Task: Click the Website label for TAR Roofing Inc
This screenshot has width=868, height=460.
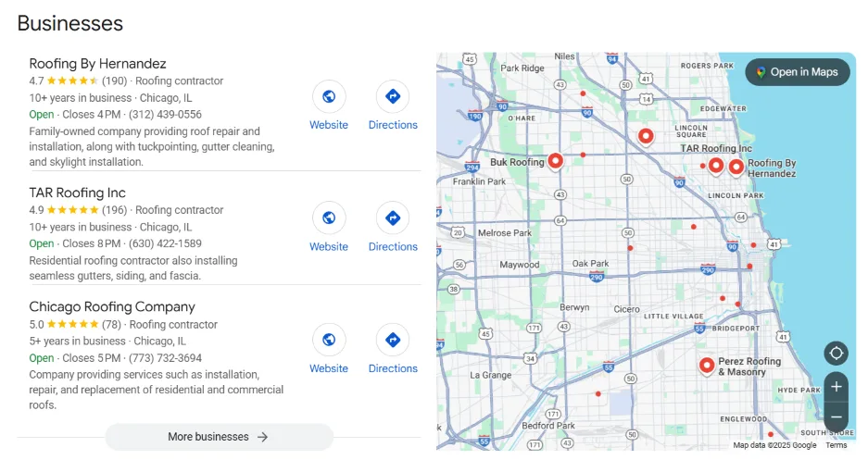Action: pos(329,246)
